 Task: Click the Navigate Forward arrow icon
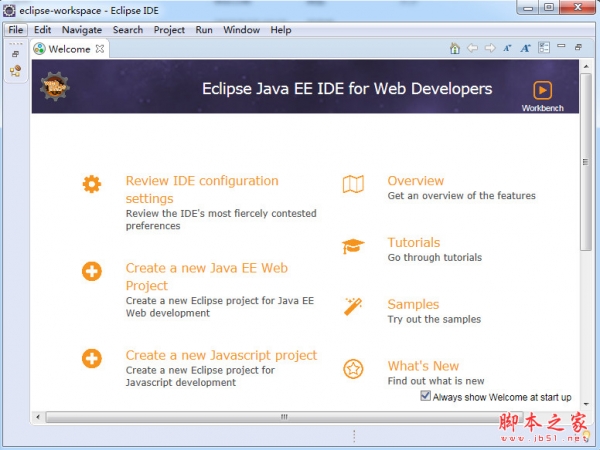point(490,48)
